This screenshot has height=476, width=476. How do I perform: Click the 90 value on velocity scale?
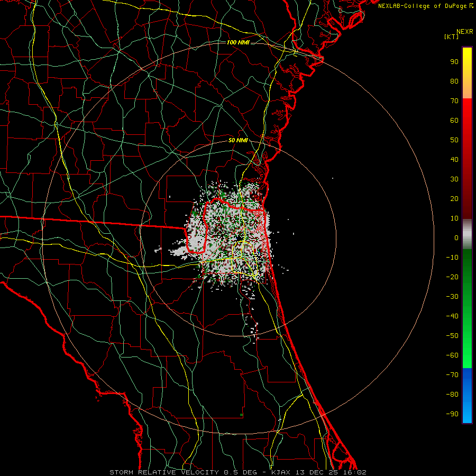coord(454,62)
